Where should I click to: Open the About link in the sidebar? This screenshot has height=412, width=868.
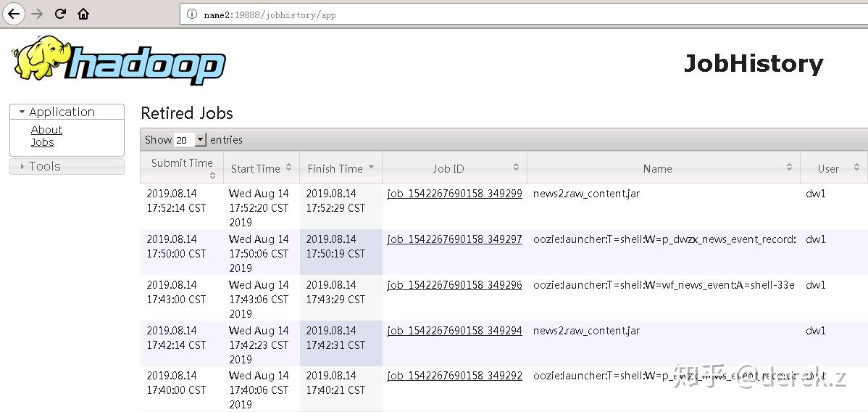click(x=46, y=130)
